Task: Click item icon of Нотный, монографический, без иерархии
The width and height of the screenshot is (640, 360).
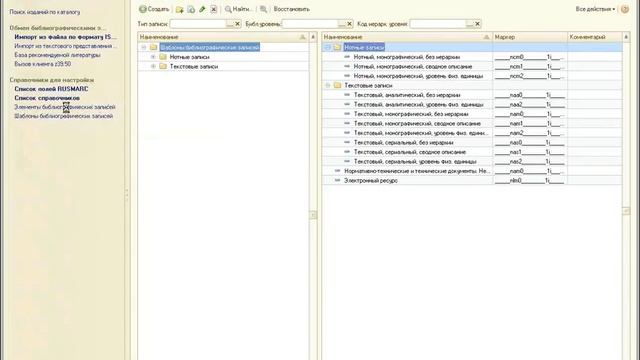Action: point(347,56)
